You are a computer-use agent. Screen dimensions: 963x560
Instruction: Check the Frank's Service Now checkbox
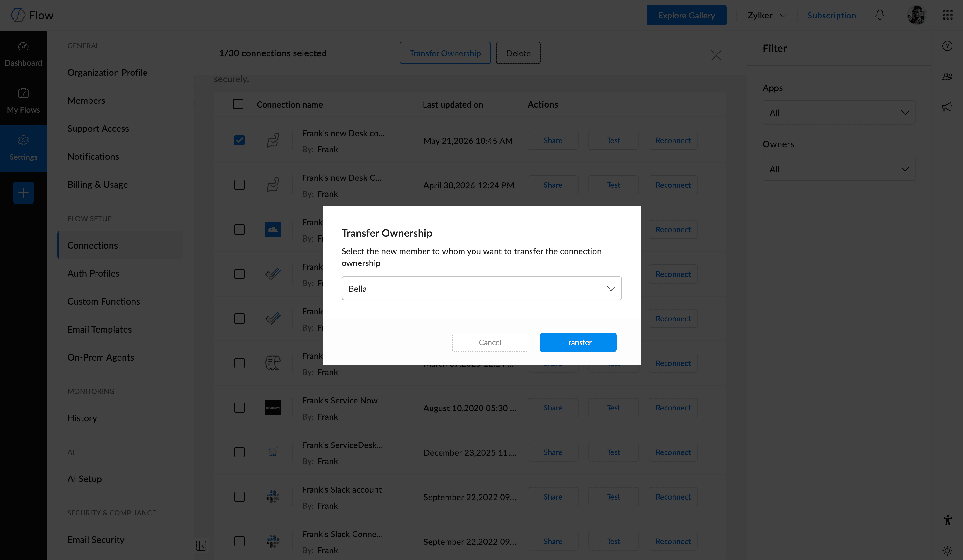[x=239, y=408]
